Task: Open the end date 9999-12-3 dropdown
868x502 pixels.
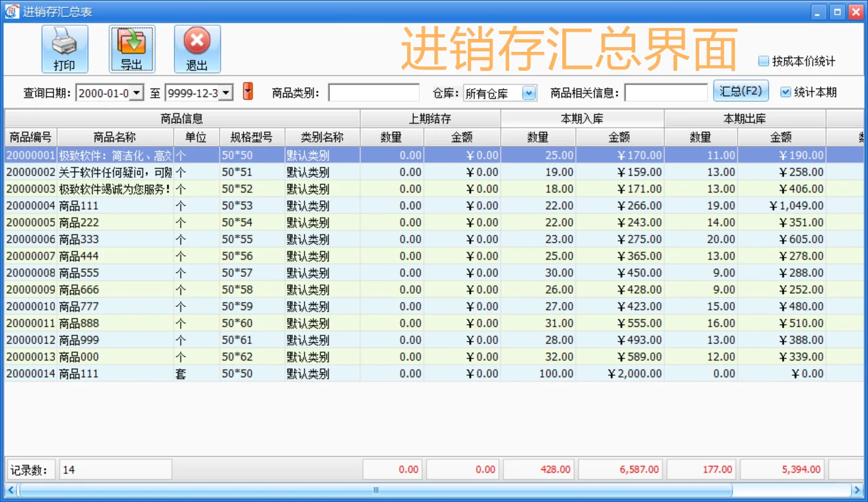Action: click(226, 92)
